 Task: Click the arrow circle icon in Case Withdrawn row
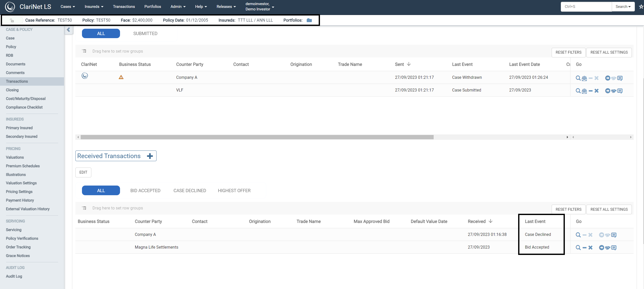[x=607, y=78]
